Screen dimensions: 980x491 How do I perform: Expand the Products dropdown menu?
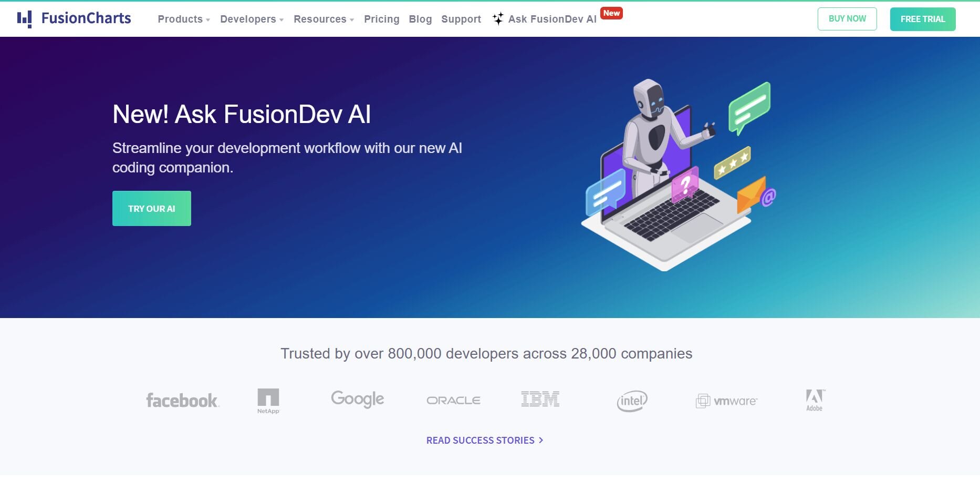(x=184, y=19)
